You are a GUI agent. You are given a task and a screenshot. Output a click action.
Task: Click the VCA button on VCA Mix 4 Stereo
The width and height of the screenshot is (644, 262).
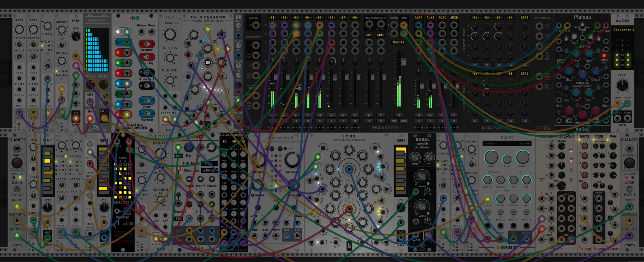pyautogui.click(x=571, y=161)
